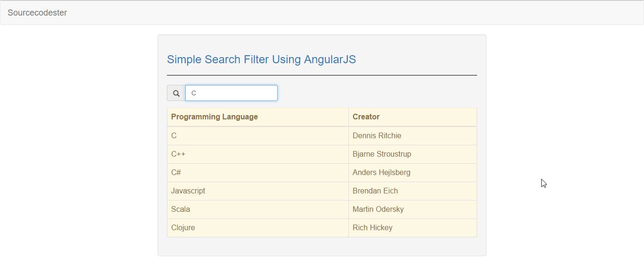Select the Creator column header
The height and width of the screenshot is (276, 644).
[413, 117]
